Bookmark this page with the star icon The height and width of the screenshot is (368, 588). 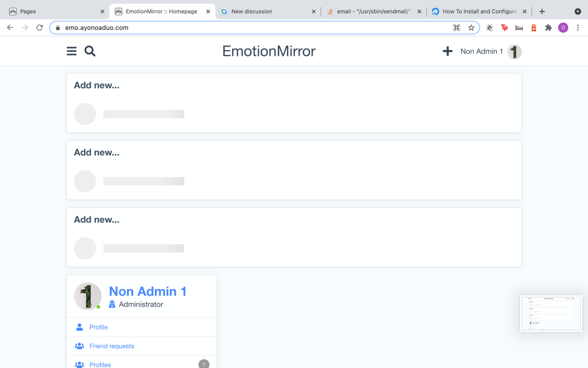(471, 28)
